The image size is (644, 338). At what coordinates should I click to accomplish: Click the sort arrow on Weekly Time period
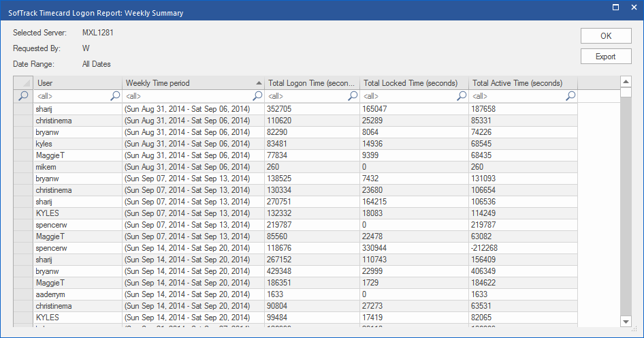pos(258,83)
